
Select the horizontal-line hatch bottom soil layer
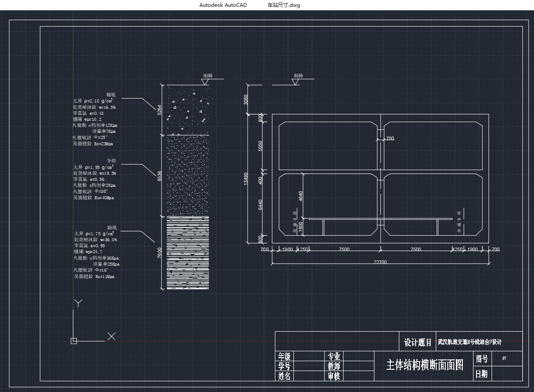coord(187,253)
